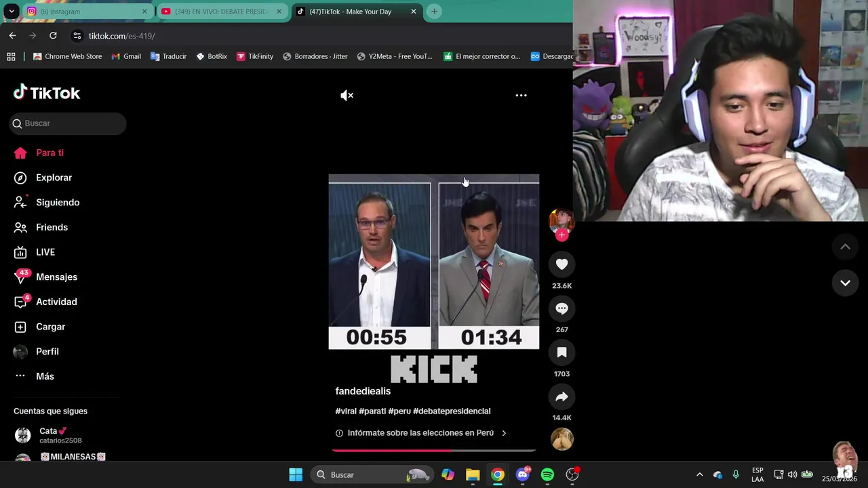Close the YouTube debate tab
Image resolution: width=868 pixels, height=488 pixels.
pos(279,12)
